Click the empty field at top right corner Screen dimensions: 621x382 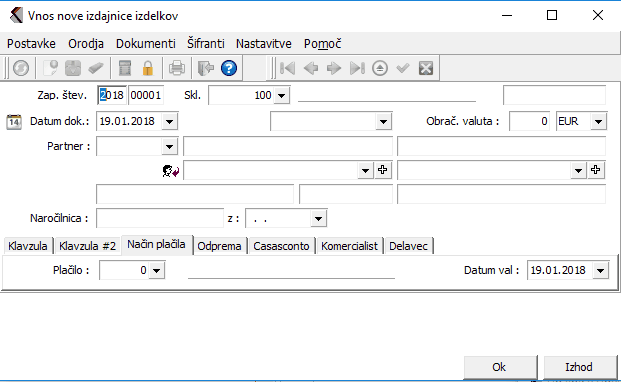[554, 95]
